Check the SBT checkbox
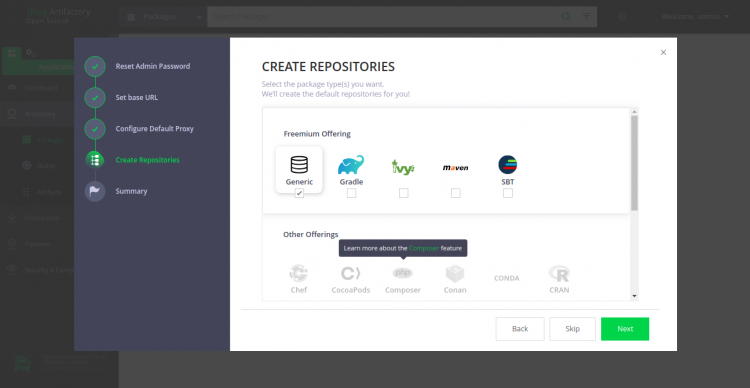 tap(508, 193)
